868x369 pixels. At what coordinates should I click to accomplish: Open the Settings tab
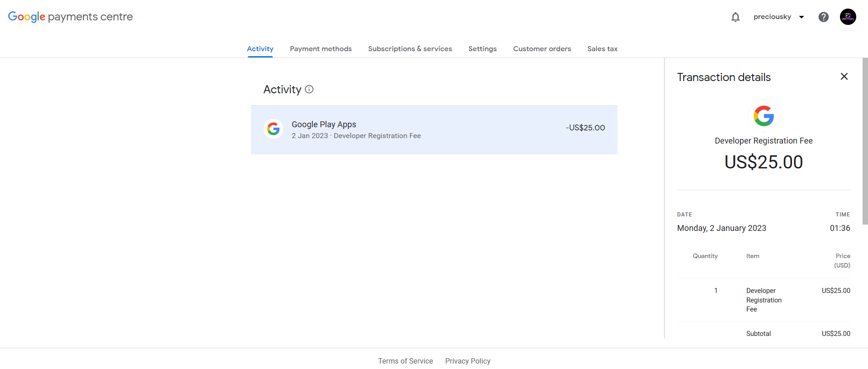(x=482, y=48)
